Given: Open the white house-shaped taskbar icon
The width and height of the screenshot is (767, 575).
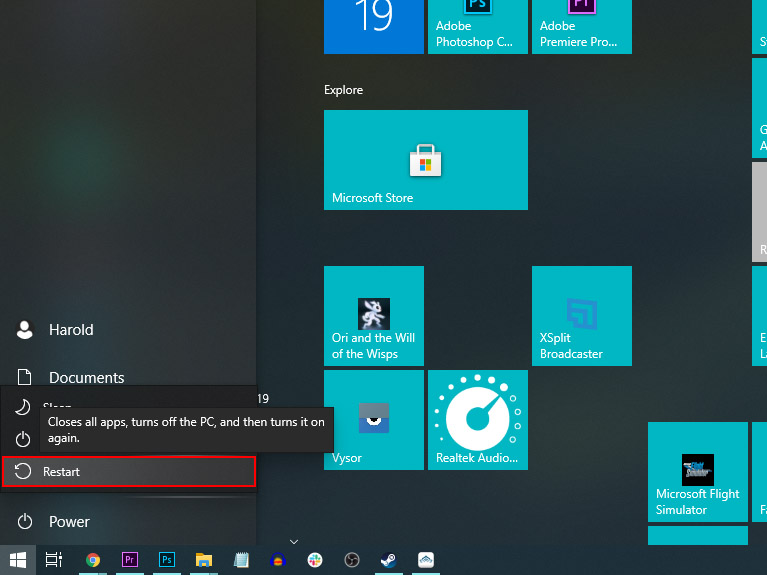Looking at the screenshot, I should click(x=426, y=560).
